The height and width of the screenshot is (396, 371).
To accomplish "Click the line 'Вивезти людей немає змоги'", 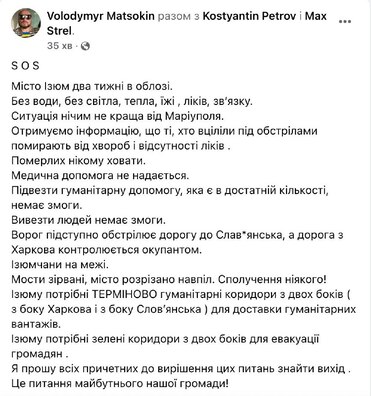I will pyautogui.click(x=88, y=220).
